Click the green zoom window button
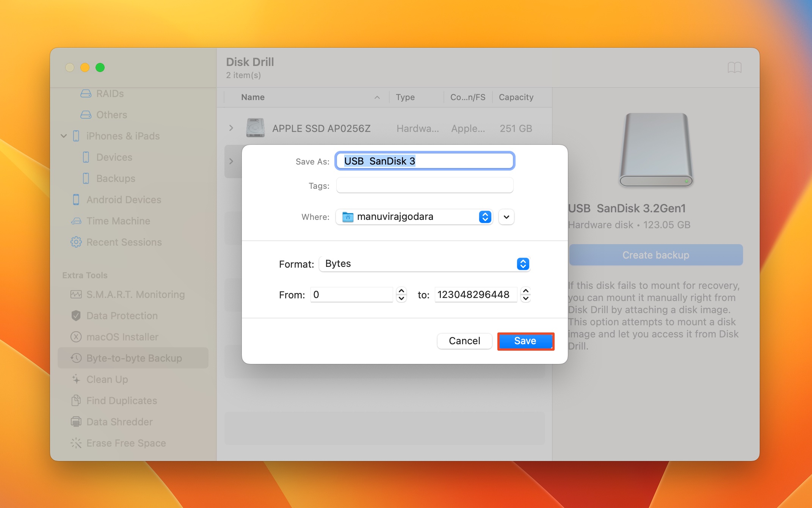The image size is (812, 508). (100, 67)
